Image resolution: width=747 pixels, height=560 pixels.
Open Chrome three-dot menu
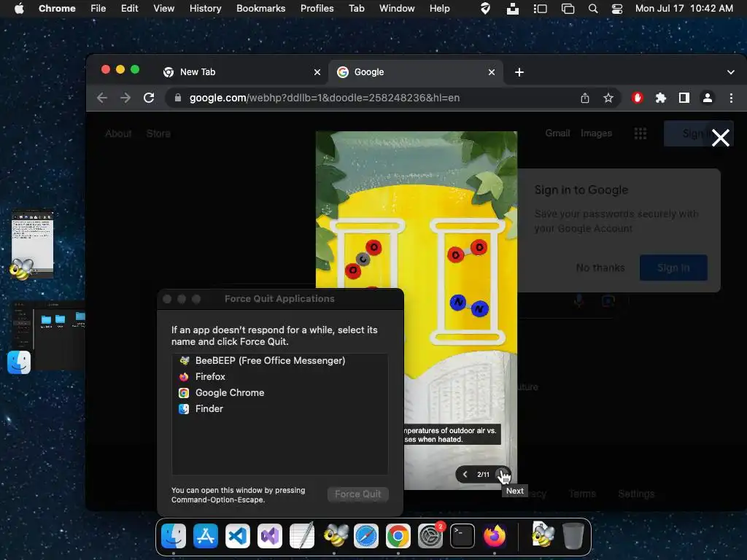pyautogui.click(x=731, y=98)
